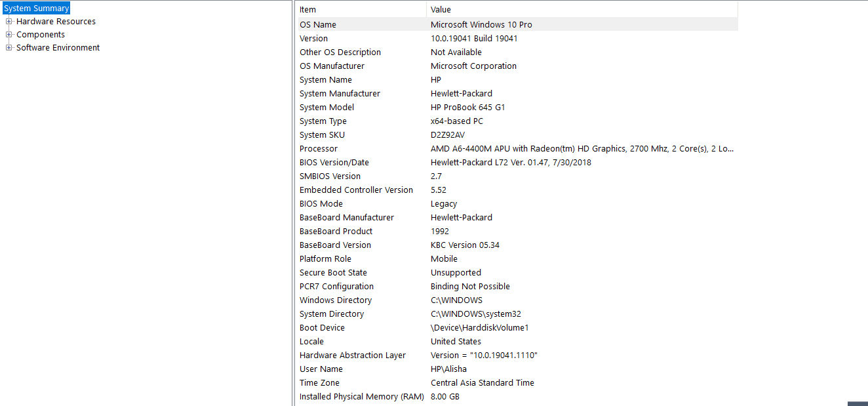Select the Components tree item
The width and height of the screenshot is (868, 406).
pos(41,35)
